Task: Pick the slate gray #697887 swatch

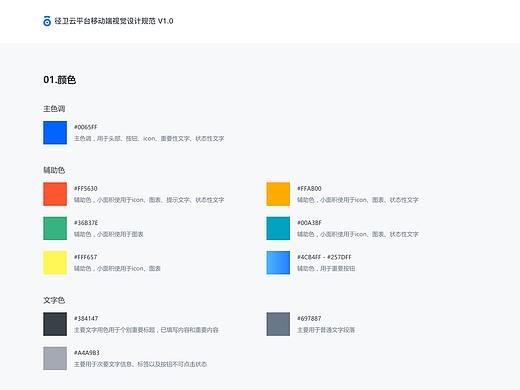Action: click(x=278, y=324)
